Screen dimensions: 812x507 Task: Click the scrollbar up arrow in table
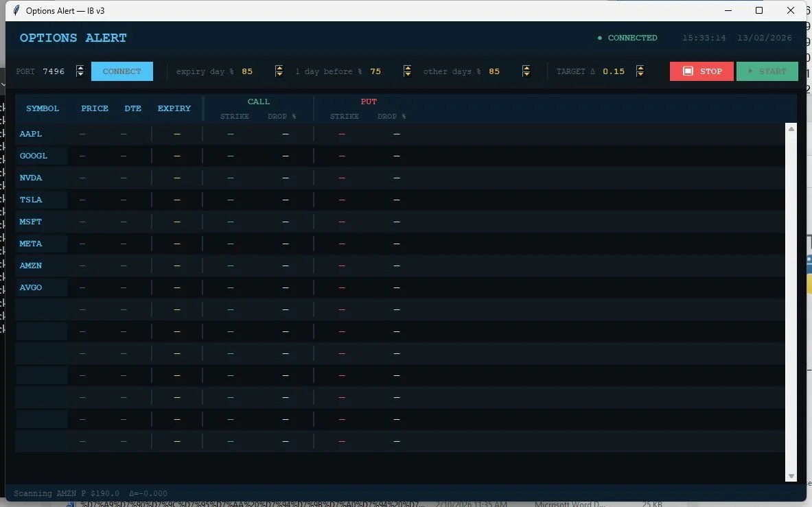point(791,129)
